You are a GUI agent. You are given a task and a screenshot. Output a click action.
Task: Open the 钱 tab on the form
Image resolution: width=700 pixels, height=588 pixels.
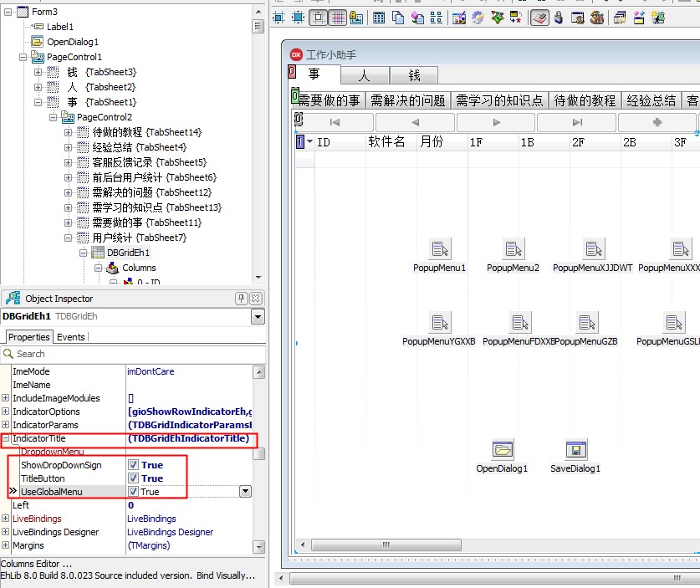point(414,75)
